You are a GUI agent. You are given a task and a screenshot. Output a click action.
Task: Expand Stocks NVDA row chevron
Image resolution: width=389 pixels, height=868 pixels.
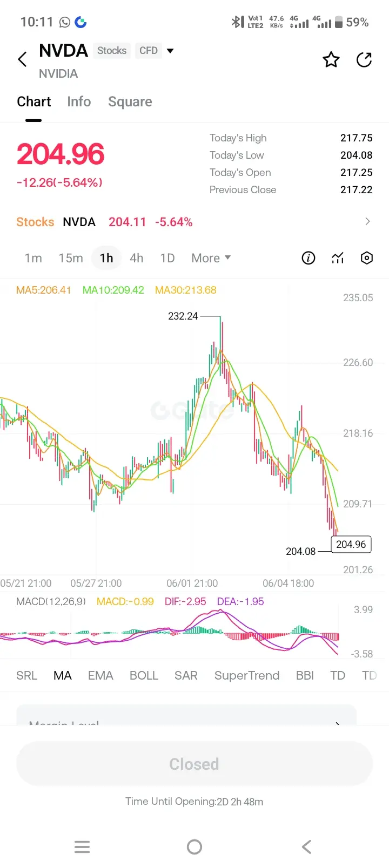pyautogui.click(x=367, y=221)
